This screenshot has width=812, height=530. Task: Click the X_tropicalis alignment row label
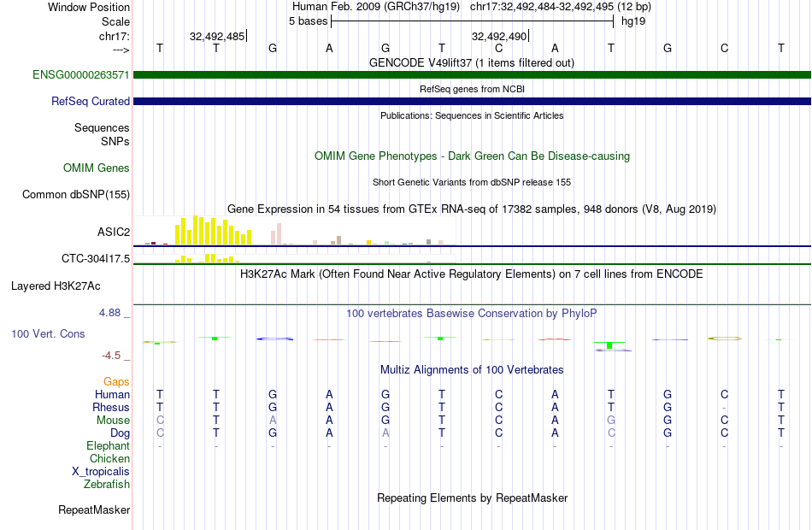point(101,472)
